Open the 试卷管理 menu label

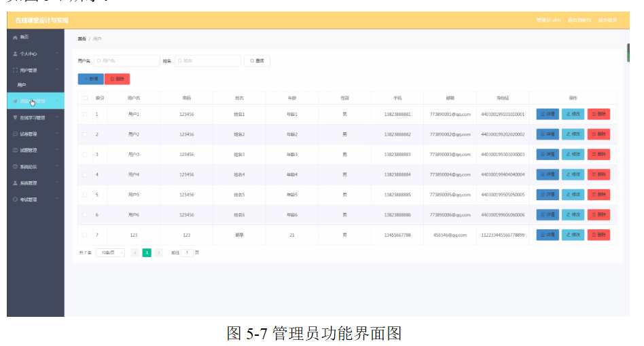click(x=29, y=134)
